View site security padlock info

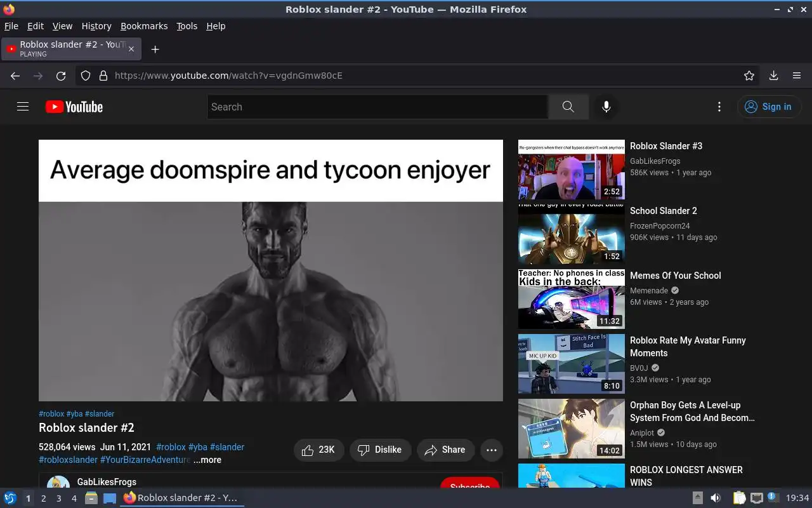103,76
